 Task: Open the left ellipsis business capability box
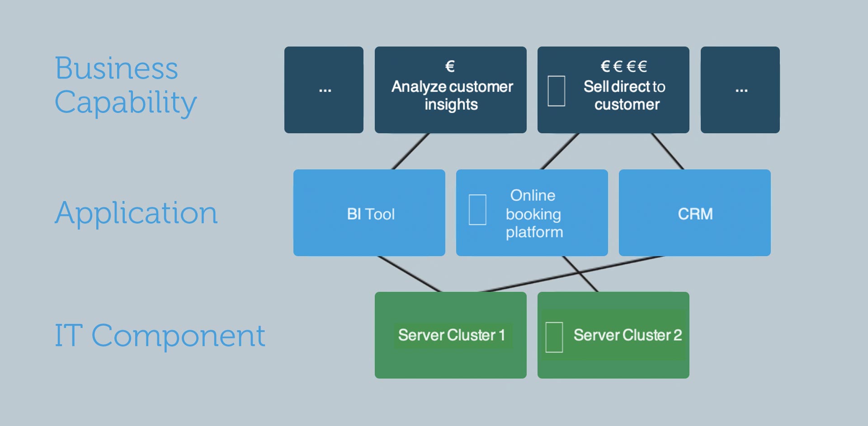point(324,90)
